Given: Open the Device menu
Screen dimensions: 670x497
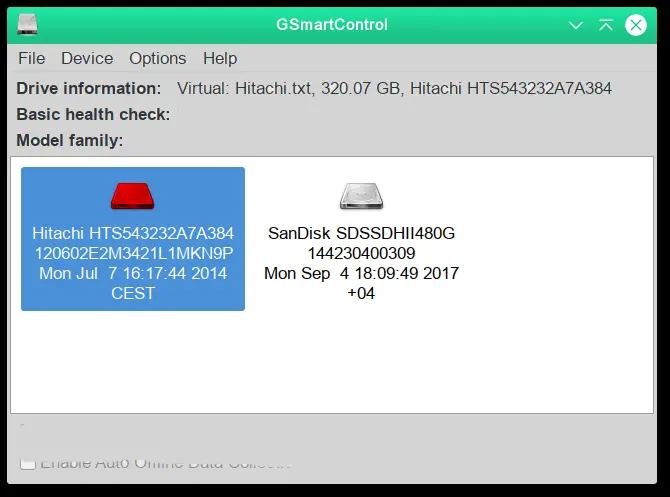Looking at the screenshot, I should tap(87, 58).
